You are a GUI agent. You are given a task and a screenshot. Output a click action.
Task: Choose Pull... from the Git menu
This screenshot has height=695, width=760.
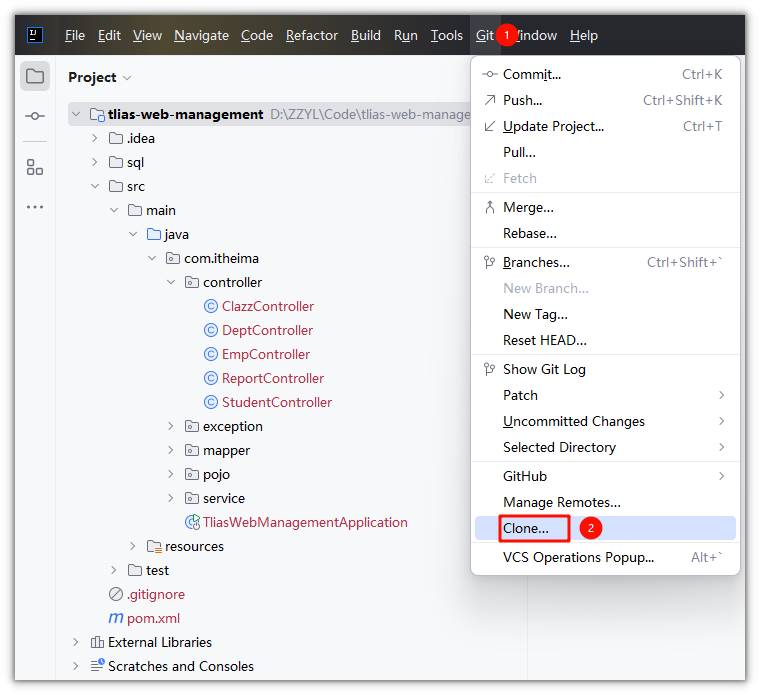pyautogui.click(x=605, y=152)
